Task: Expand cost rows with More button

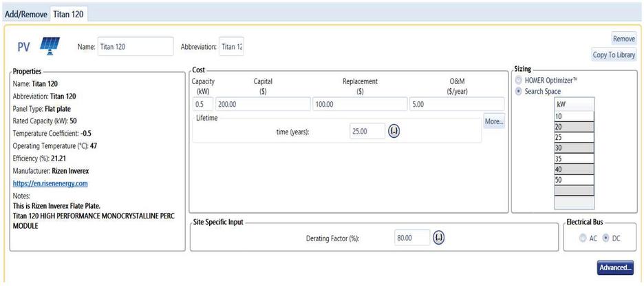Action: click(493, 121)
